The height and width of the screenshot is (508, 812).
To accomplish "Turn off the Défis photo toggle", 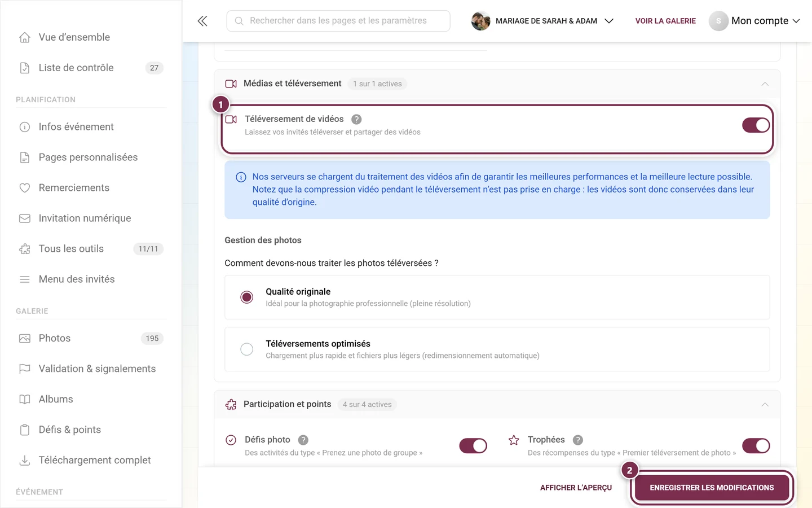I will (x=473, y=446).
